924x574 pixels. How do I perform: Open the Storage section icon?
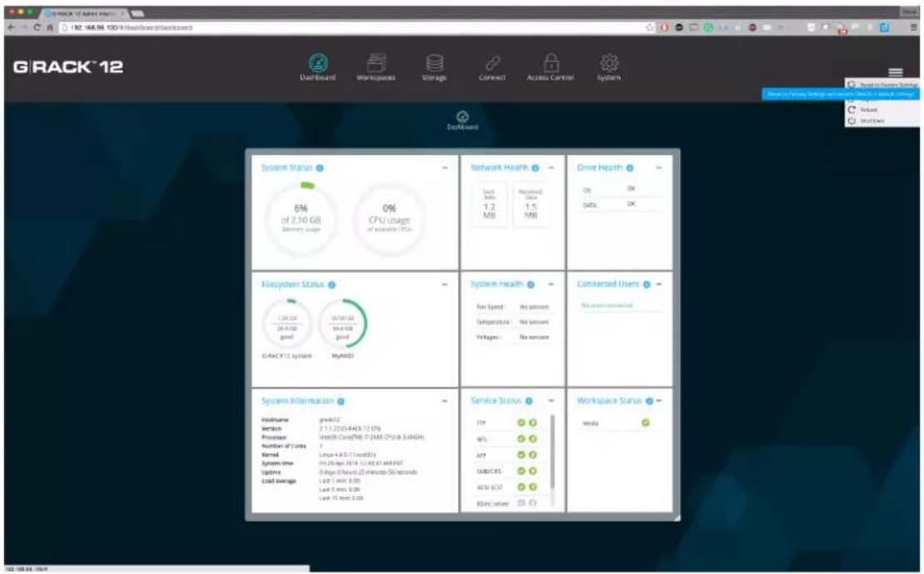[435, 62]
